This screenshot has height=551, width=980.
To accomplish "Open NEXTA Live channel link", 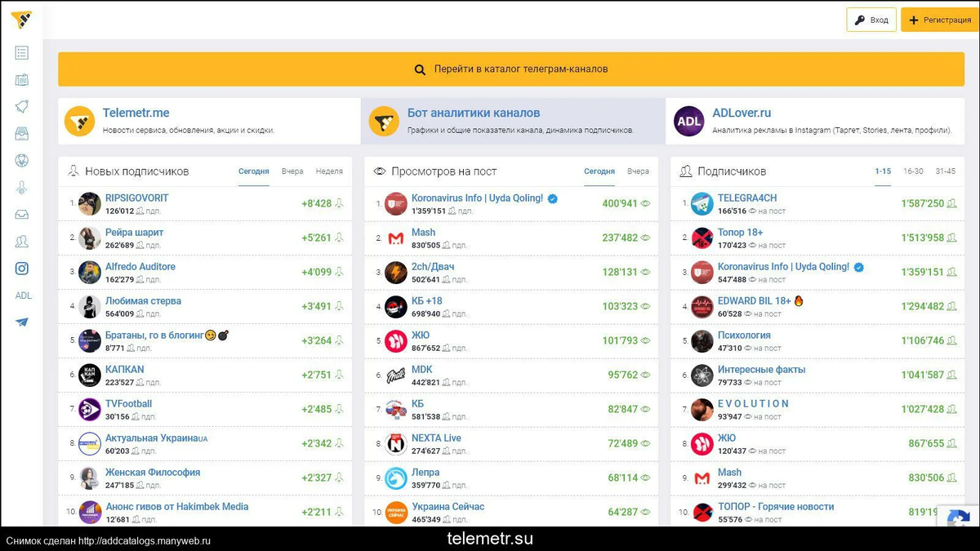I will pyautogui.click(x=437, y=438).
